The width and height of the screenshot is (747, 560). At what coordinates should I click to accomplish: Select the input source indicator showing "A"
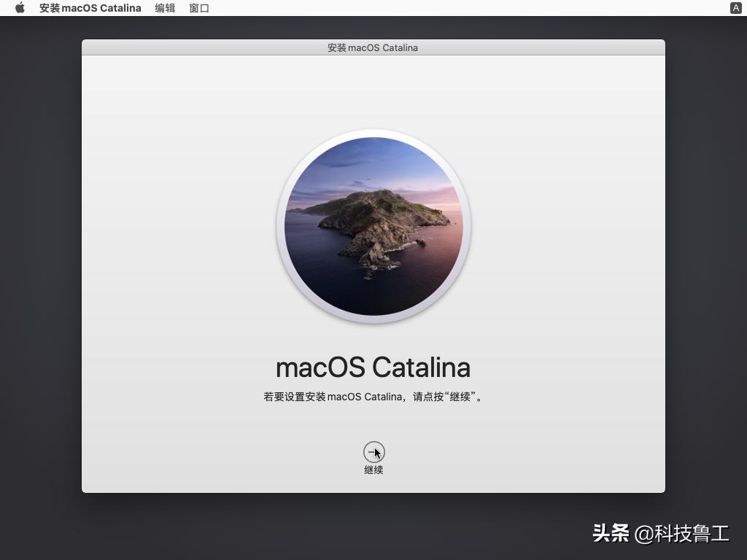tap(736, 8)
